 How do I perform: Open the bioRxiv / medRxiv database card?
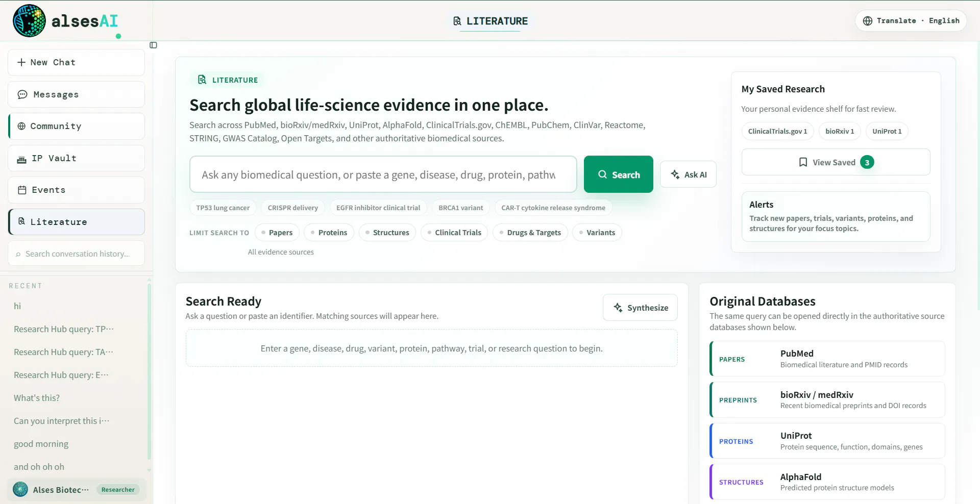[827, 400]
